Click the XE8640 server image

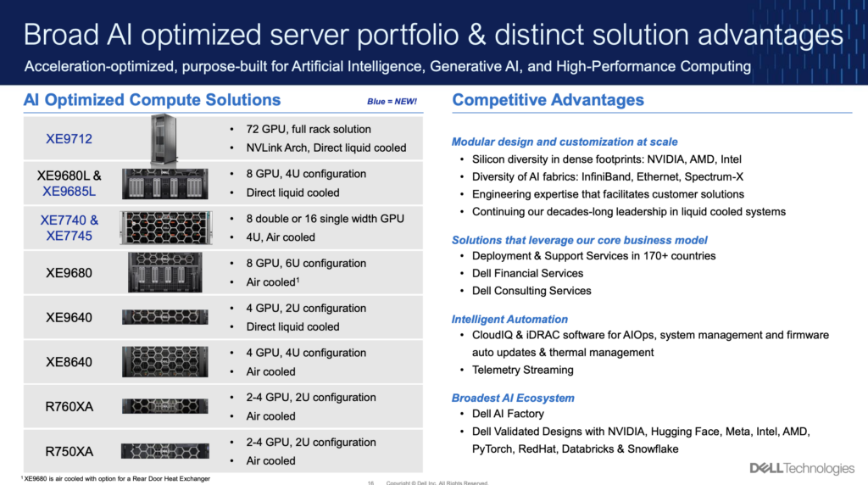tap(165, 361)
